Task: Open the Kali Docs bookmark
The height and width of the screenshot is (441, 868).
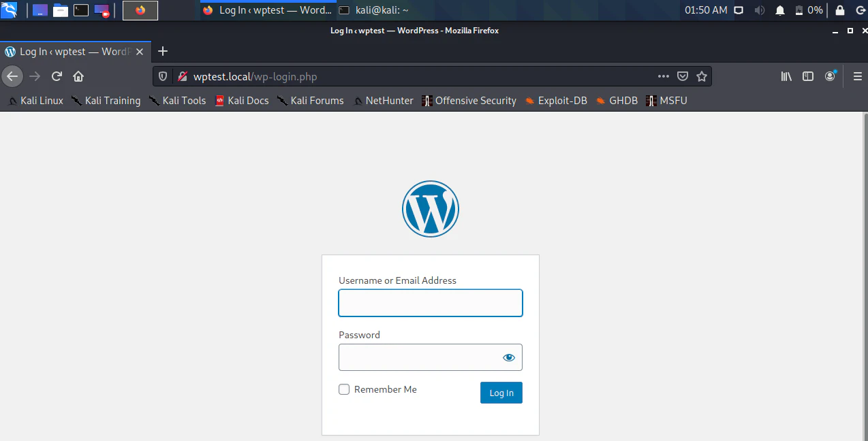Action: [x=242, y=101]
